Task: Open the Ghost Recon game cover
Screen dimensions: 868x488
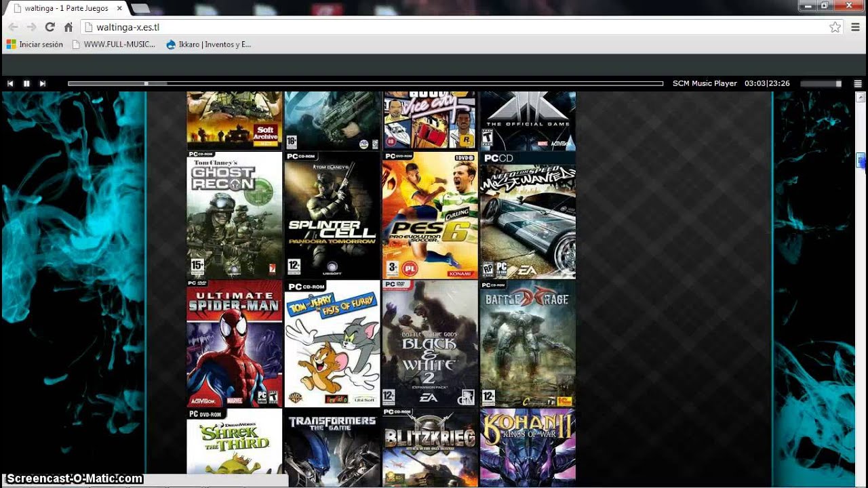Action: tap(235, 215)
